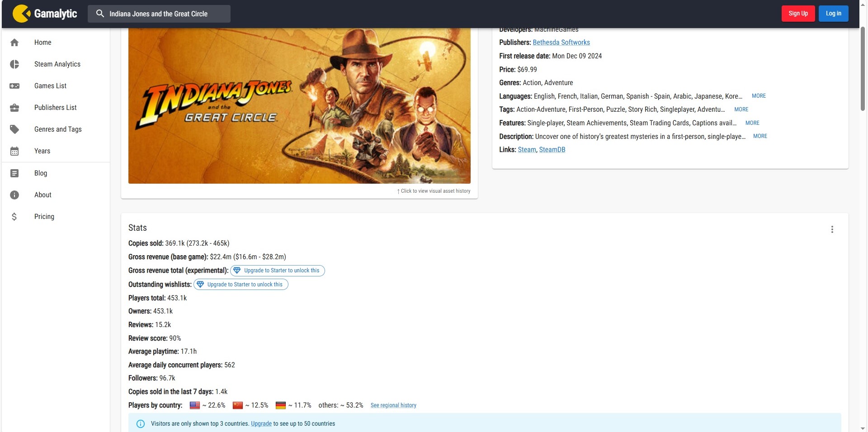
Task: Click the Gamalytic logo icon
Action: coord(21,14)
